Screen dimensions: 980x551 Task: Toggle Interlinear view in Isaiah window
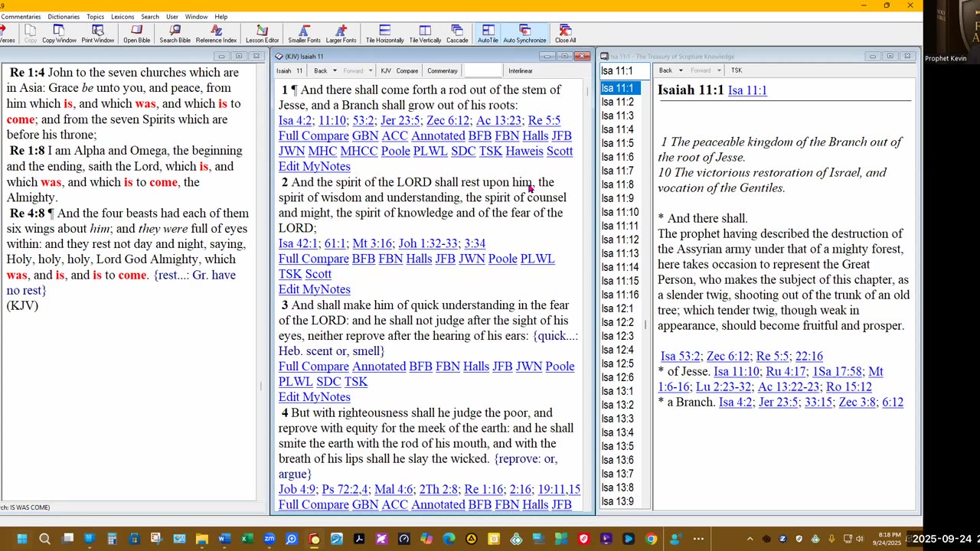tap(520, 71)
